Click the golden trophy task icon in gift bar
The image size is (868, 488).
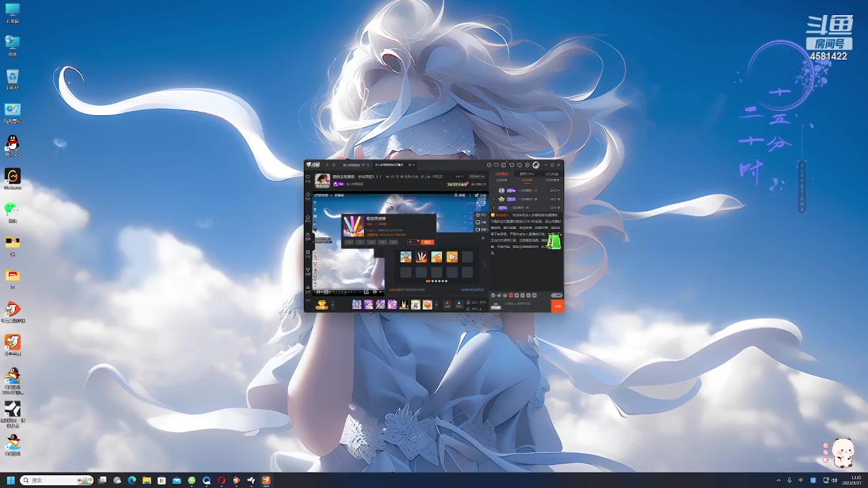(321, 305)
